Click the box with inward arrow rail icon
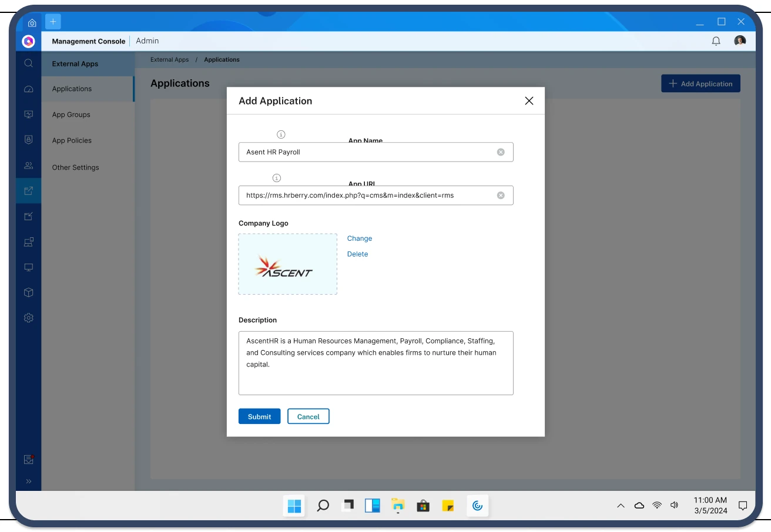The height and width of the screenshot is (532, 771). coord(28,216)
